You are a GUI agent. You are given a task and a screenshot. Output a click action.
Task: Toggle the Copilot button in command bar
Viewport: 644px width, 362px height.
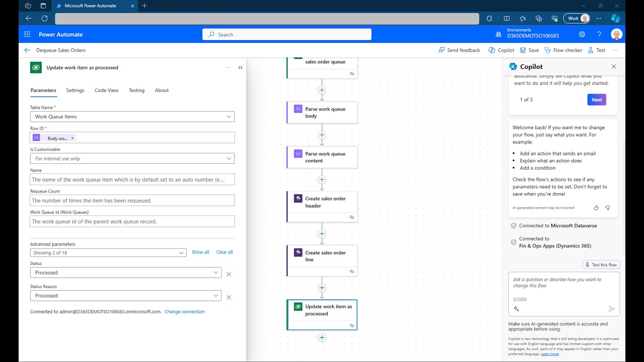(x=501, y=50)
